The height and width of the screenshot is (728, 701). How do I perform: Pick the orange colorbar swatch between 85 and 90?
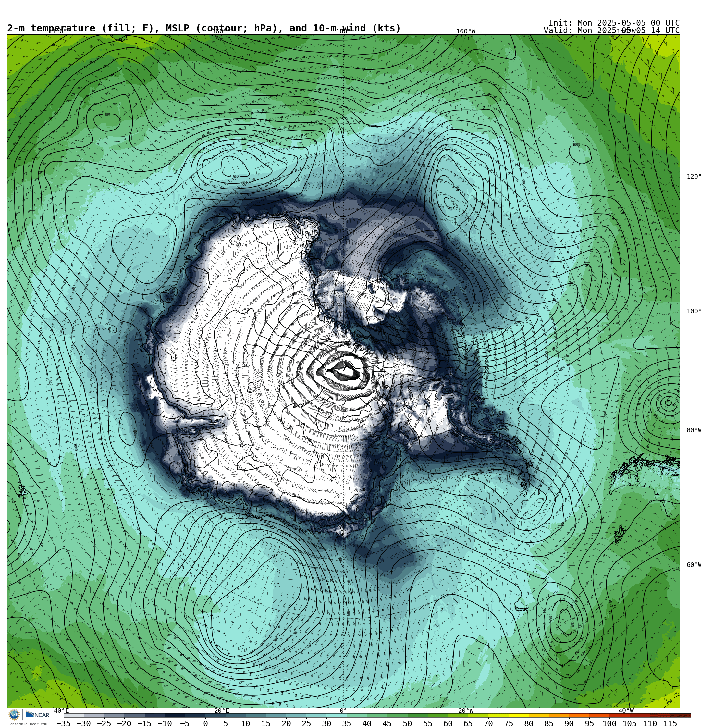559,715
